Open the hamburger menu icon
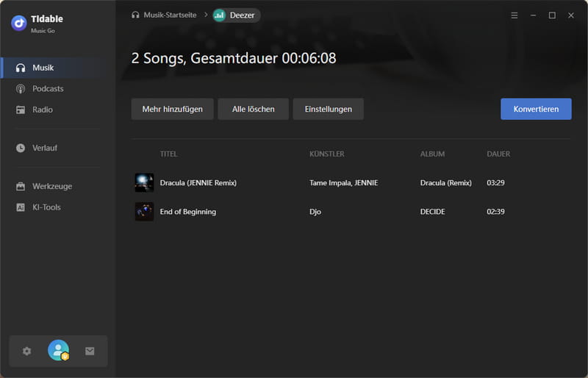 click(x=514, y=15)
